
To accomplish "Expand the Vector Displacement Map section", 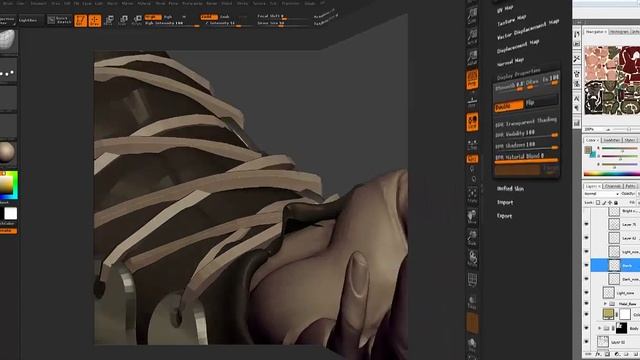I will click(x=528, y=29).
